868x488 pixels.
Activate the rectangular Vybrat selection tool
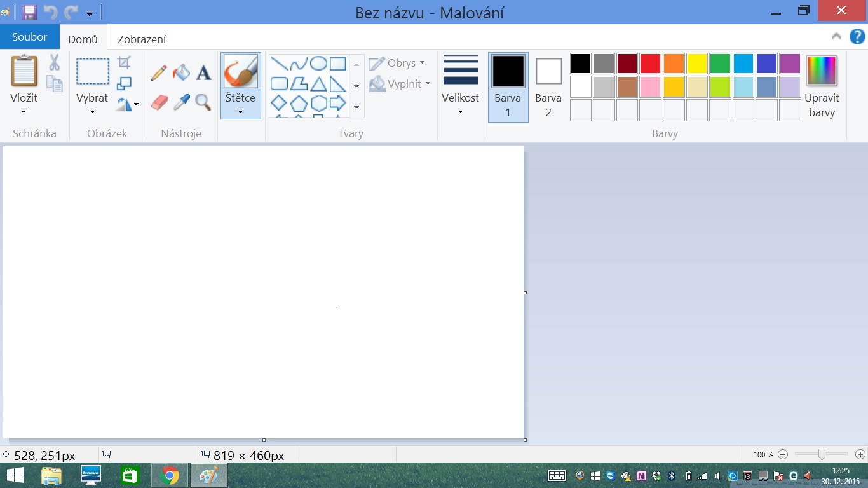click(93, 71)
